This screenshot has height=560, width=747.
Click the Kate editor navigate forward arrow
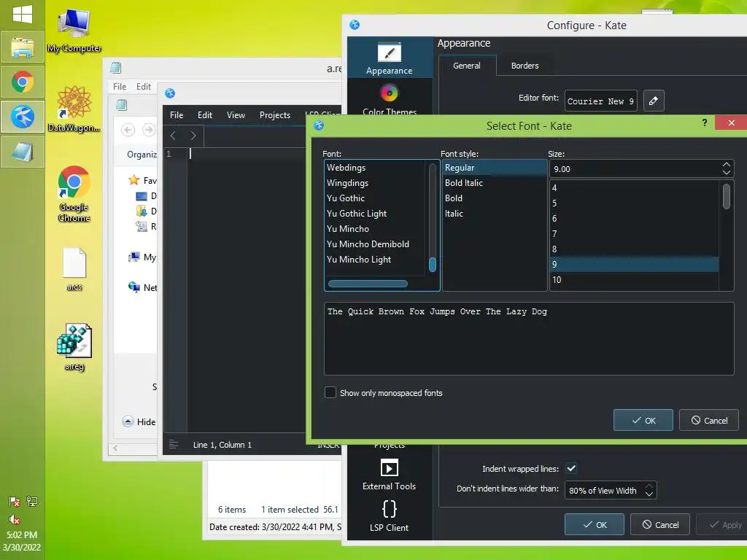click(x=193, y=136)
